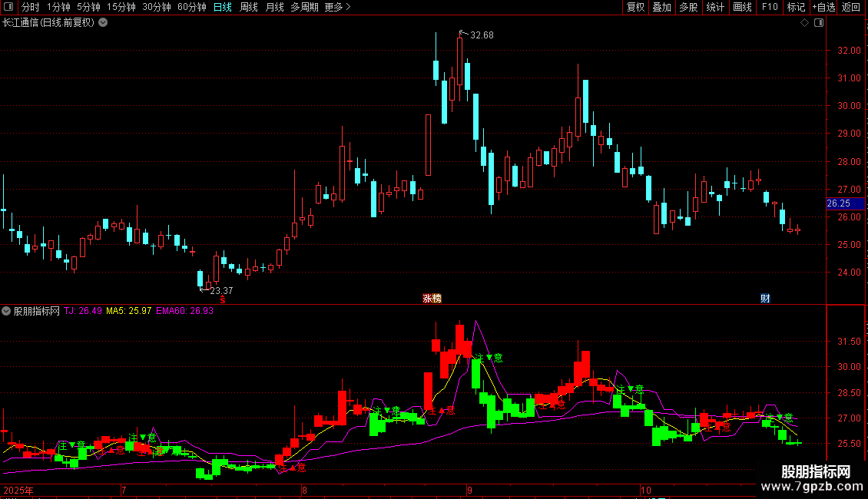Screen dimensions: 868x499
Task: Switch to the 15分钟 period
Action: (x=121, y=7)
